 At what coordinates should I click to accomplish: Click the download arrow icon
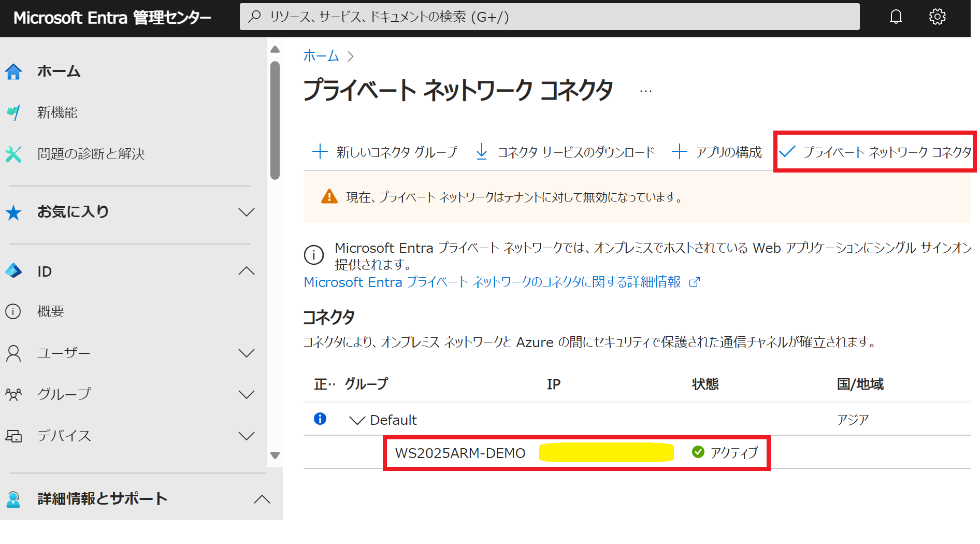(x=482, y=152)
